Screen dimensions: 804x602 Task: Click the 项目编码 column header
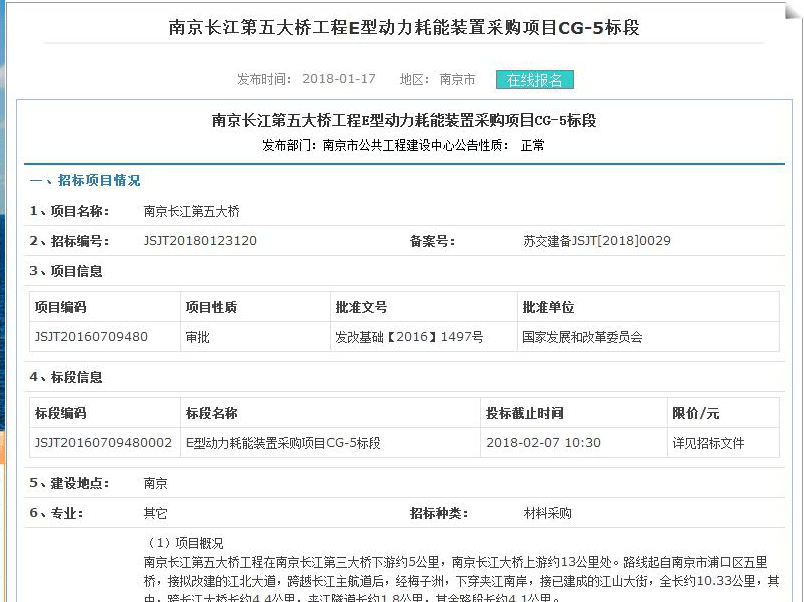61,307
